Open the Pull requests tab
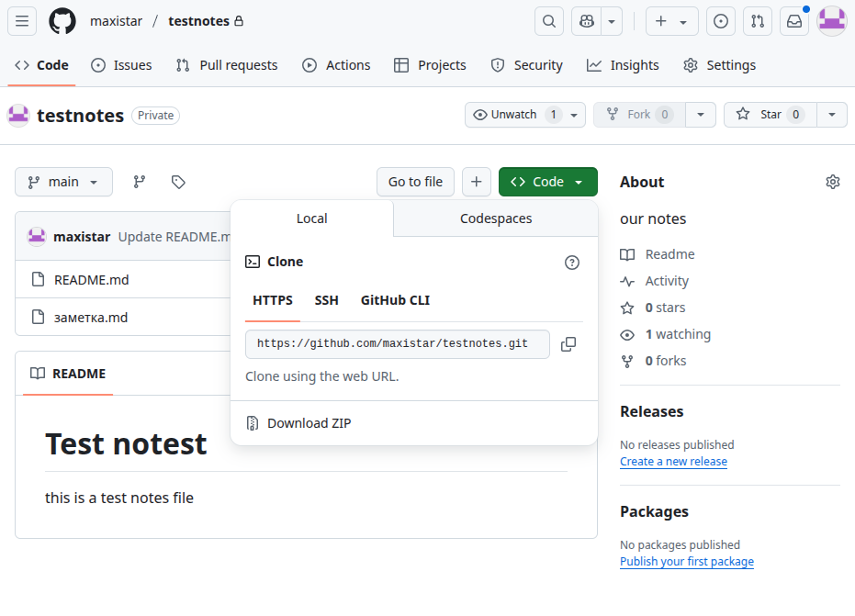The image size is (855, 616). pos(227,65)
